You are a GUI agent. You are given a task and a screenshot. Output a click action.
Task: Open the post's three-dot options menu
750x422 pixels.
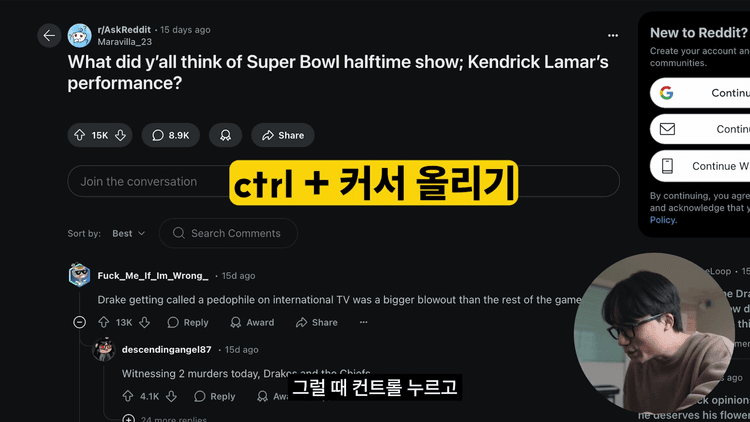point(613,35)
